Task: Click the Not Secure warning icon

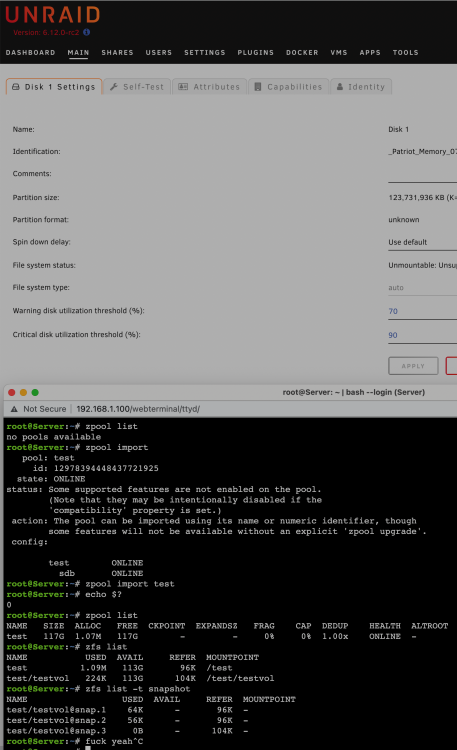Action: [14, 409]
